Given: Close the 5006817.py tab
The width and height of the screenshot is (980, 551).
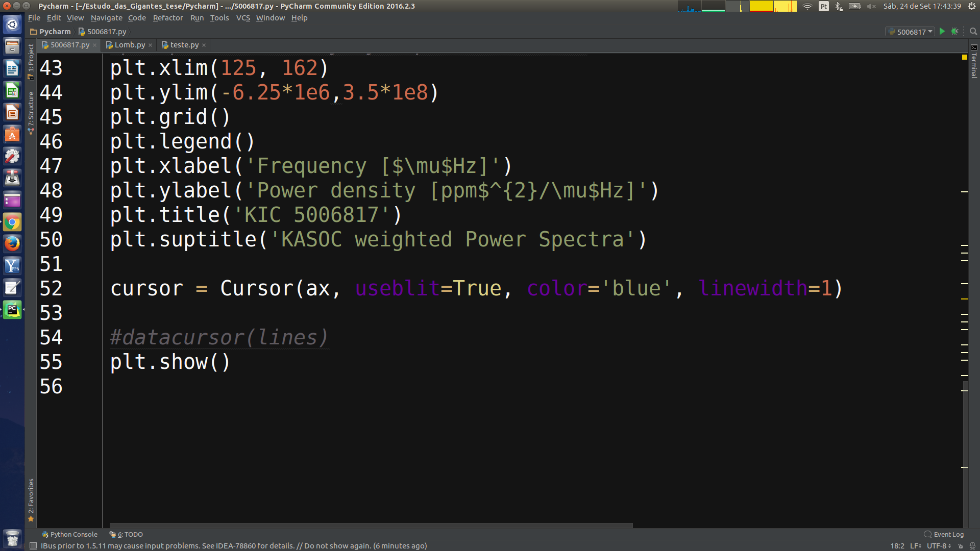Looking at the screenshot, I should click(x=94, y=45).
